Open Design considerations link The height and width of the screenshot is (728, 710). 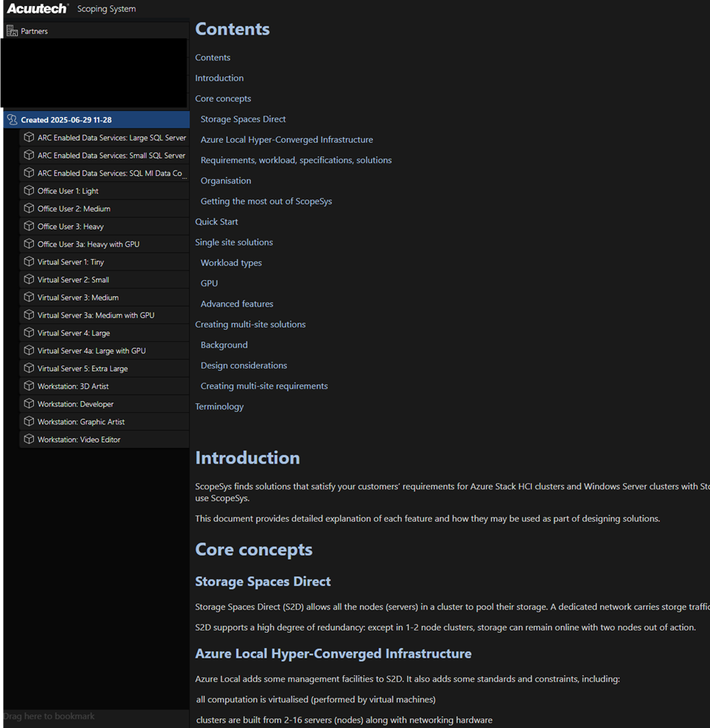(244, 366)
